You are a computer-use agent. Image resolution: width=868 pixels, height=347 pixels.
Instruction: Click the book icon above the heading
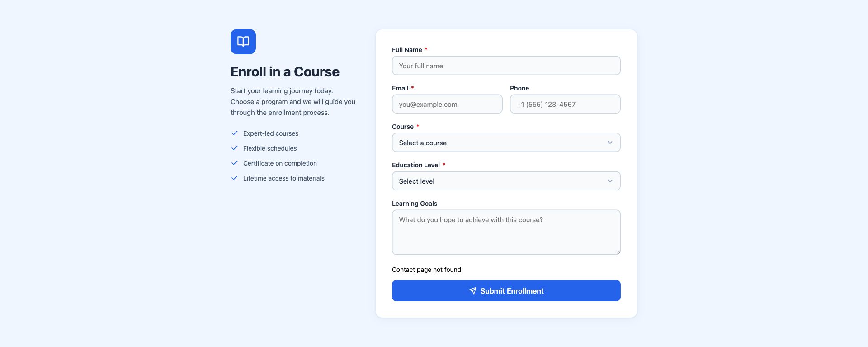coord(243,41)
